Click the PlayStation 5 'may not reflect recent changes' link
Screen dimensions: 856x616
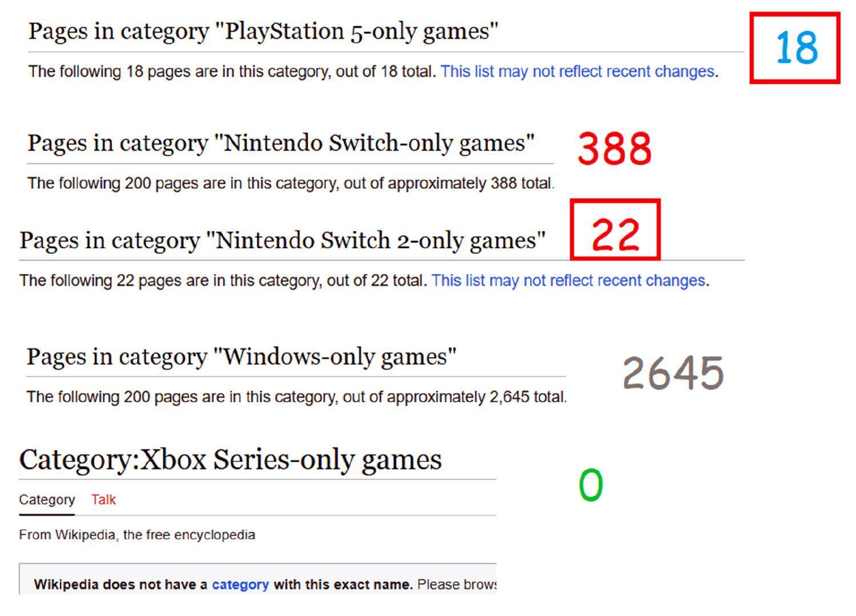click(577, 72)
